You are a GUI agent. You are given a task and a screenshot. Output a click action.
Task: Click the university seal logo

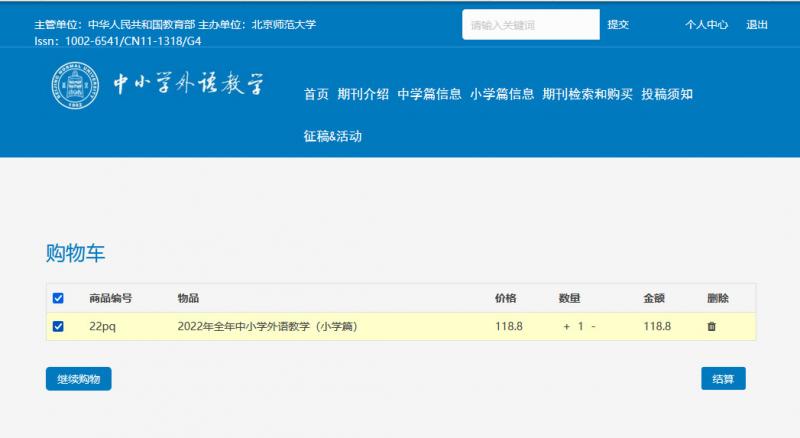76,85
